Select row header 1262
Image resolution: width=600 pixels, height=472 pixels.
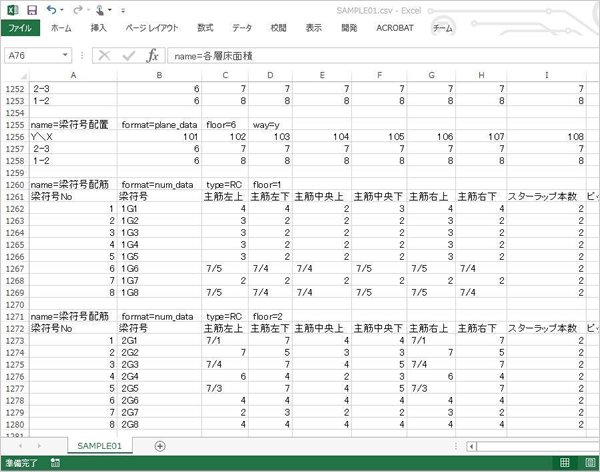pyautogui.click(x=15, y=209)
